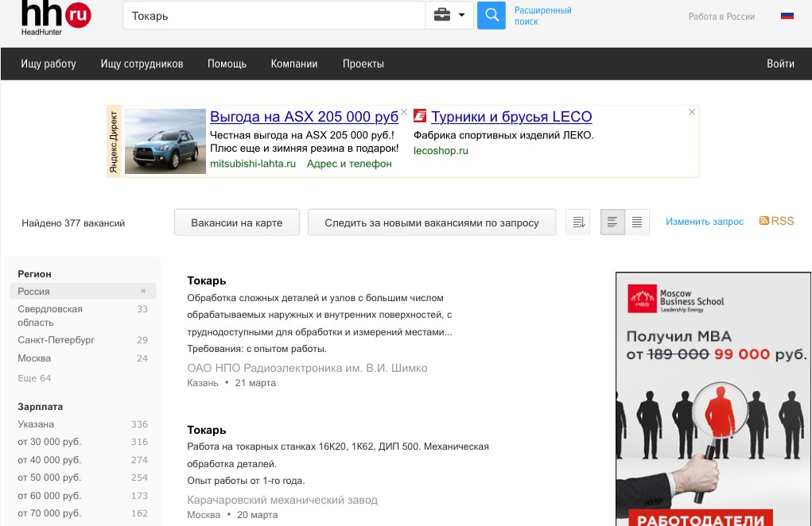
Task: Click the Mitsubishi car ad thumbnail
Action: click(x=165, y=141)
